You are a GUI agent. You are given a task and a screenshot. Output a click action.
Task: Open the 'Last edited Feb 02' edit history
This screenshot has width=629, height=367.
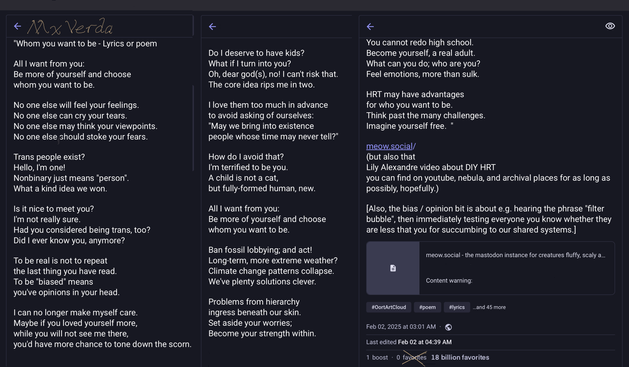(x=409, y=342)
